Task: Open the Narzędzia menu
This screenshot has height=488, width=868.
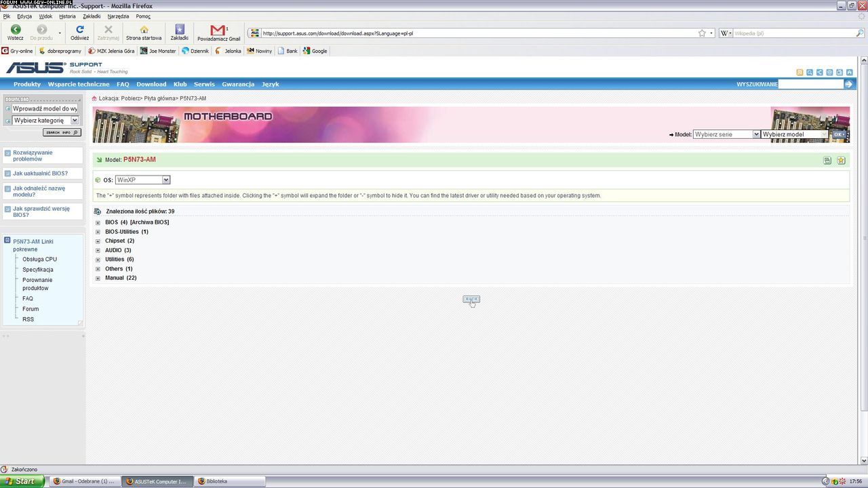Action: tap(118, 16)
